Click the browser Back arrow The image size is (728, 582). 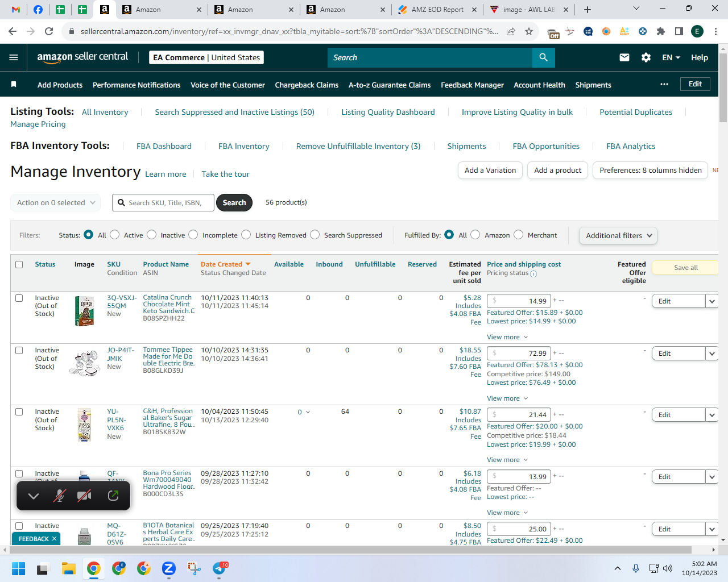point(13,31)
